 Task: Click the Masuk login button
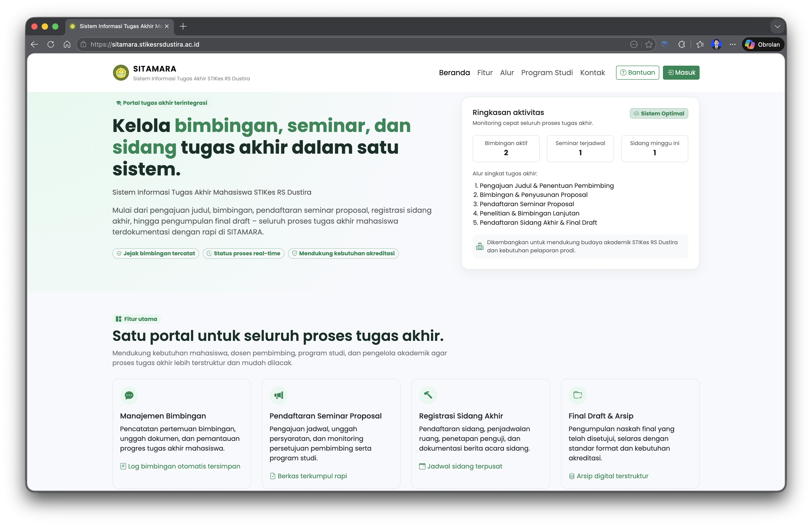[x=681, y=72]
